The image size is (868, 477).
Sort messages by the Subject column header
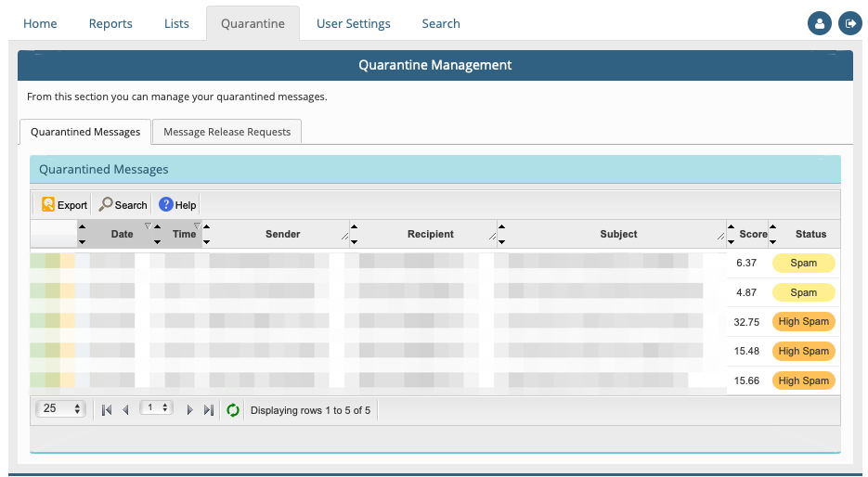pos(618,234)
